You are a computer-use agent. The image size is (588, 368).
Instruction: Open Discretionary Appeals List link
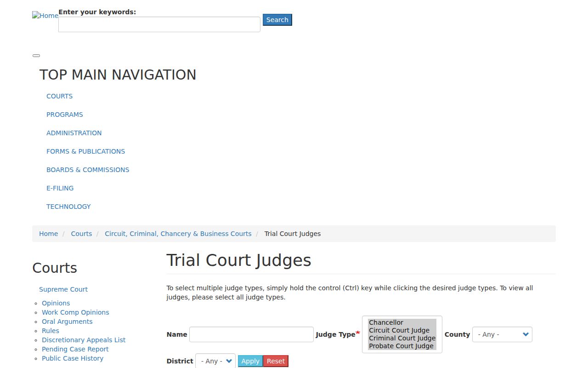[84, 340]
